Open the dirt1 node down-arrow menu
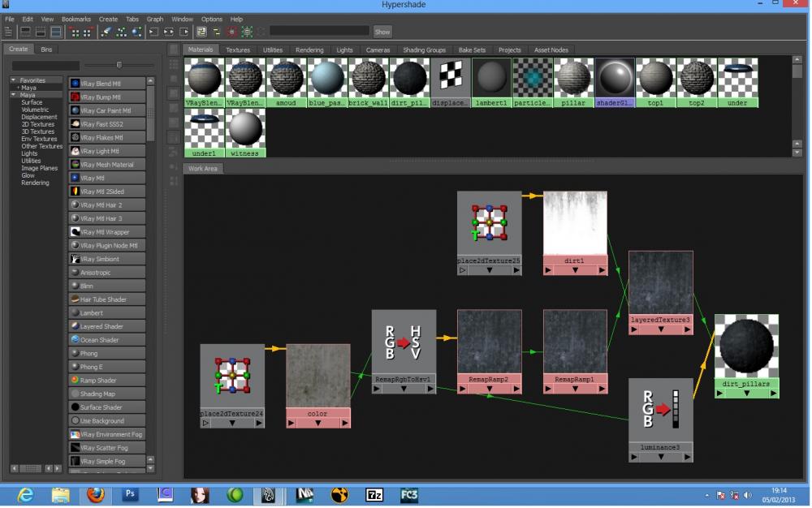 575,270
